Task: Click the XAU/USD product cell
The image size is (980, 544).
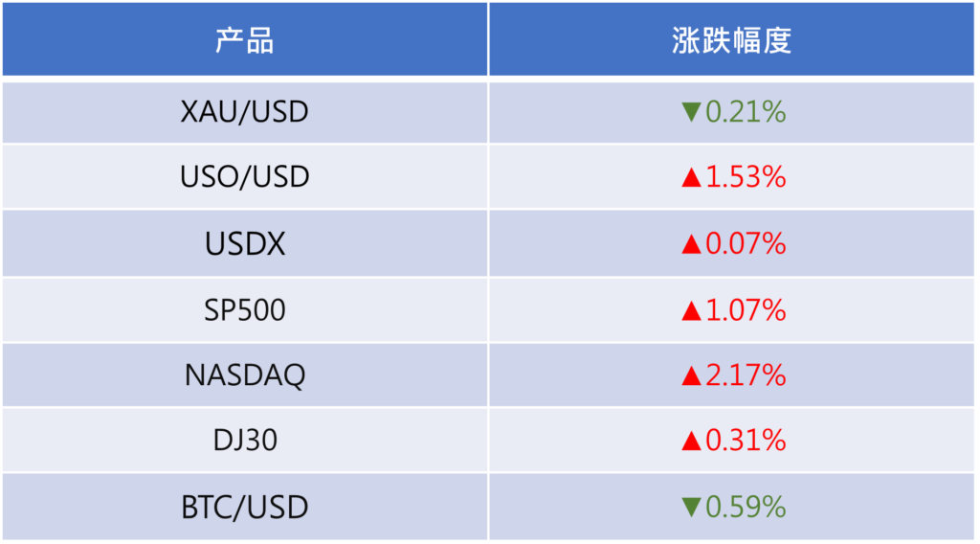Action: 245,113
